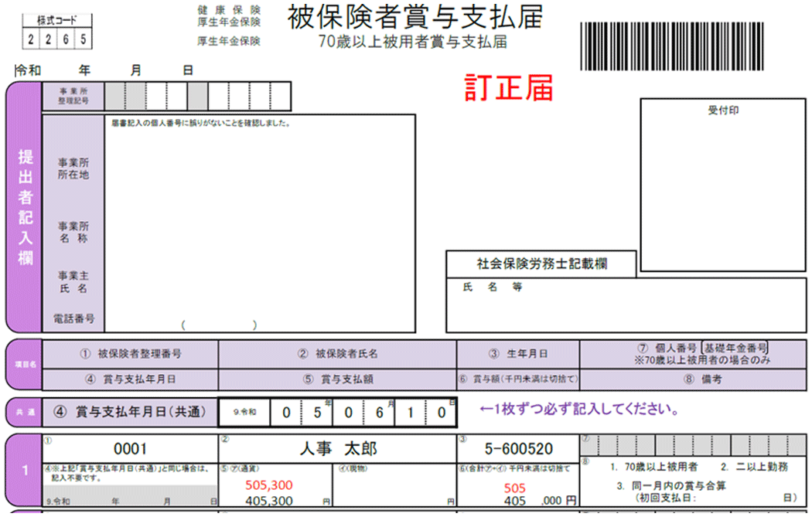Click the month digit 6 in the common date

[x=379, y=413]
